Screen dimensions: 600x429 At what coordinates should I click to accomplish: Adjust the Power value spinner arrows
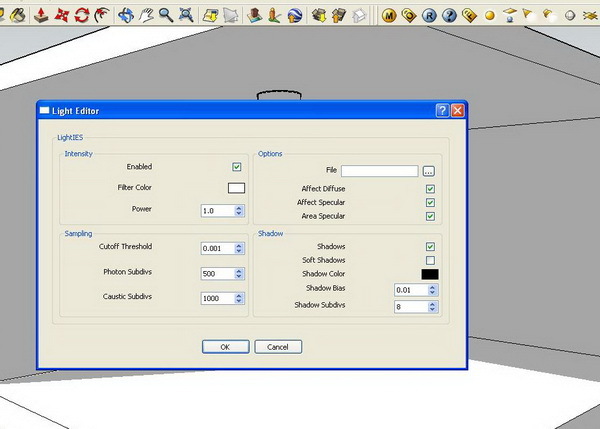pos(239,211)
